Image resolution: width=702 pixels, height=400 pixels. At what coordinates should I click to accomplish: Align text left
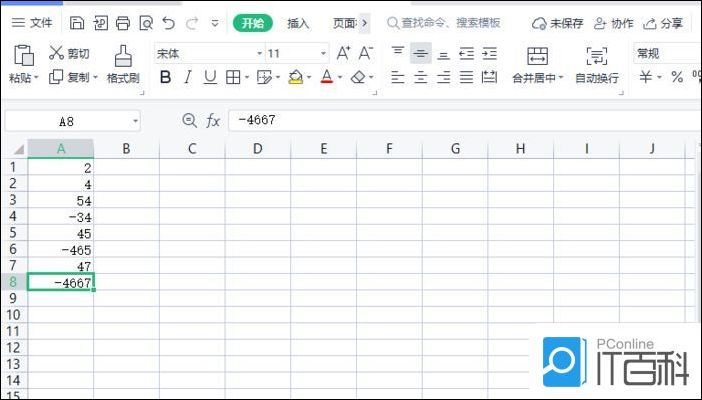click(x=398, y=77)
